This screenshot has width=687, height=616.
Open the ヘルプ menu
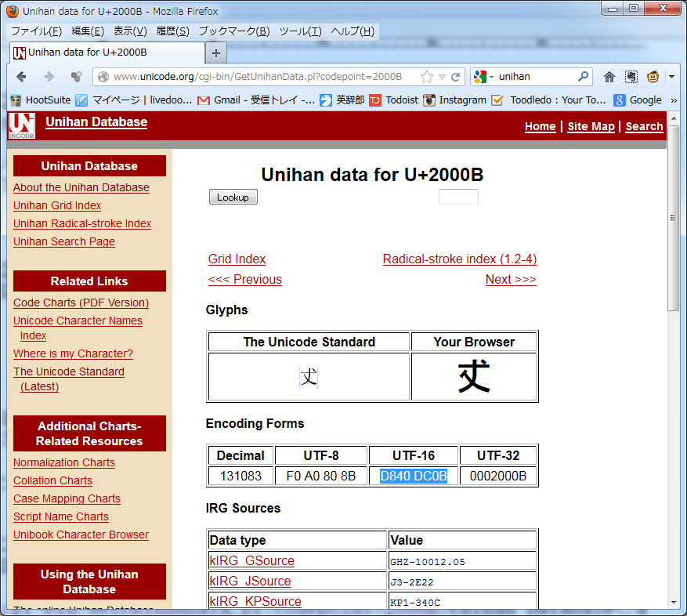tap(353, 31)
